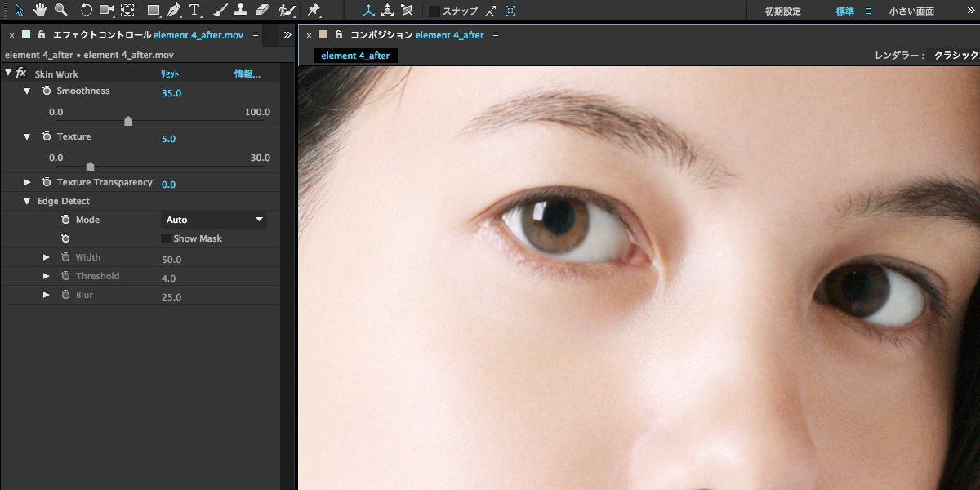Image resolution: width=980 pixels, height=490 pixels.
Task: Click the リセット reset link for Skin Work
Action: (x=169, y=74)
